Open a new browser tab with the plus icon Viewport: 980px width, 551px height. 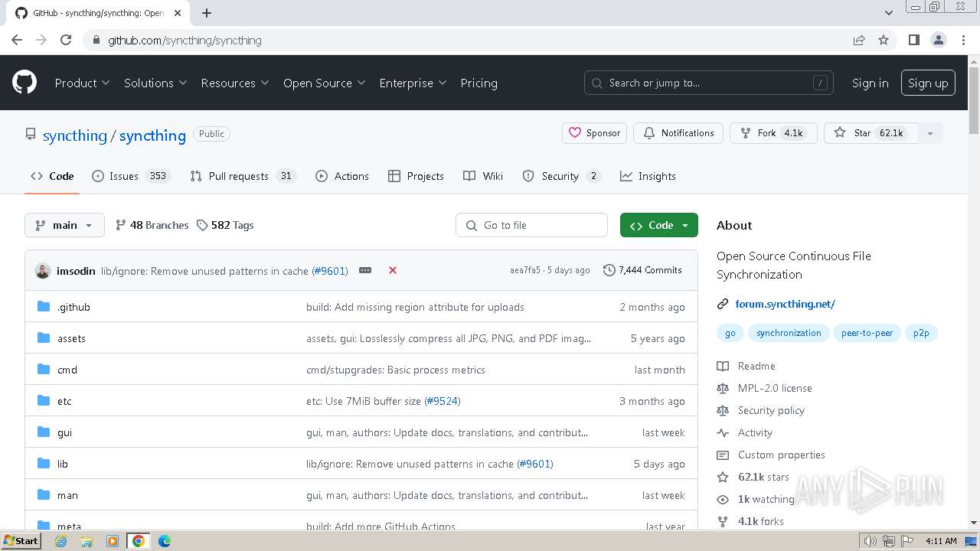(207, 13)
